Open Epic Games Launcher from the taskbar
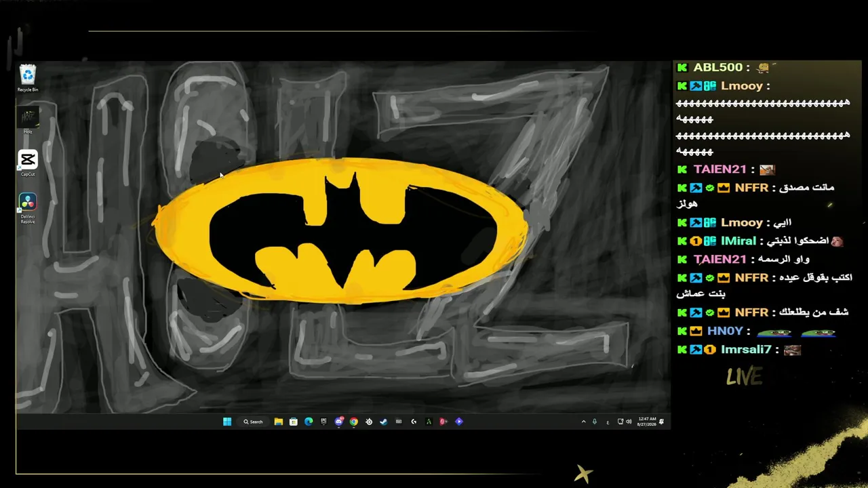Screen dimensions: 868x488 pos(323,422)
